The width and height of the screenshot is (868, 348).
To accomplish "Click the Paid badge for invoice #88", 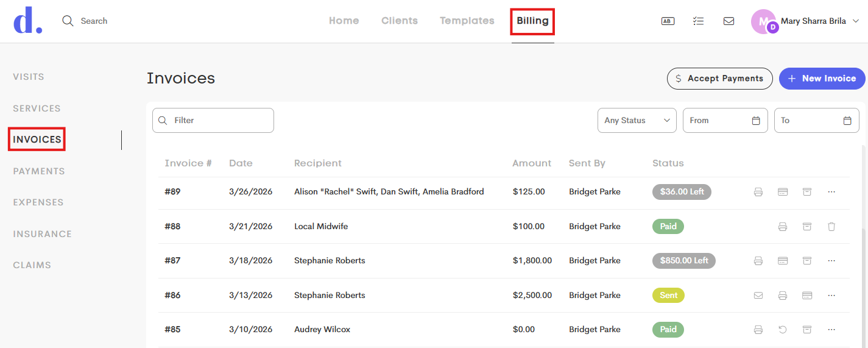I will (668, 227).
